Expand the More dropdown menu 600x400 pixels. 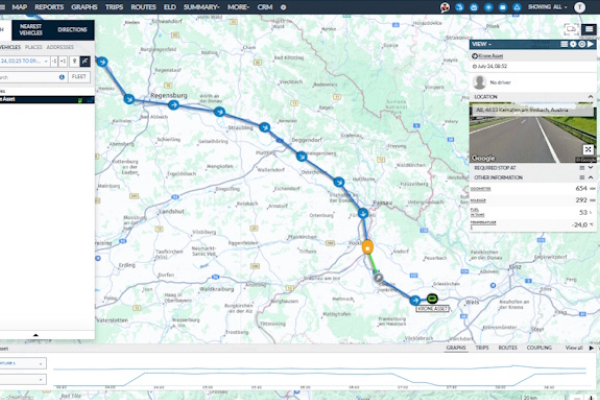(237, 6)
